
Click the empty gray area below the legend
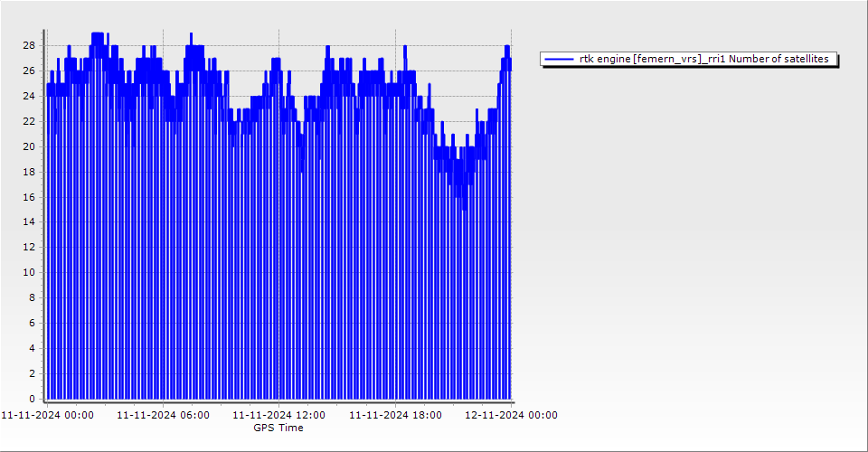(x=687, y=226)
